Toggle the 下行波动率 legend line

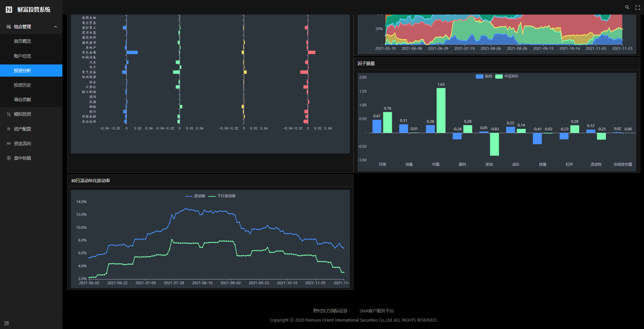coord(222,196)
